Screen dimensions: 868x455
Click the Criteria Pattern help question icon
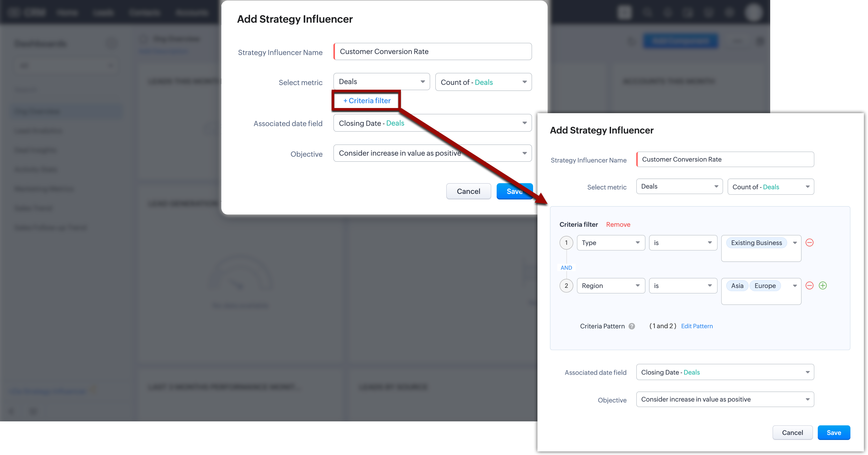(632, 326)
